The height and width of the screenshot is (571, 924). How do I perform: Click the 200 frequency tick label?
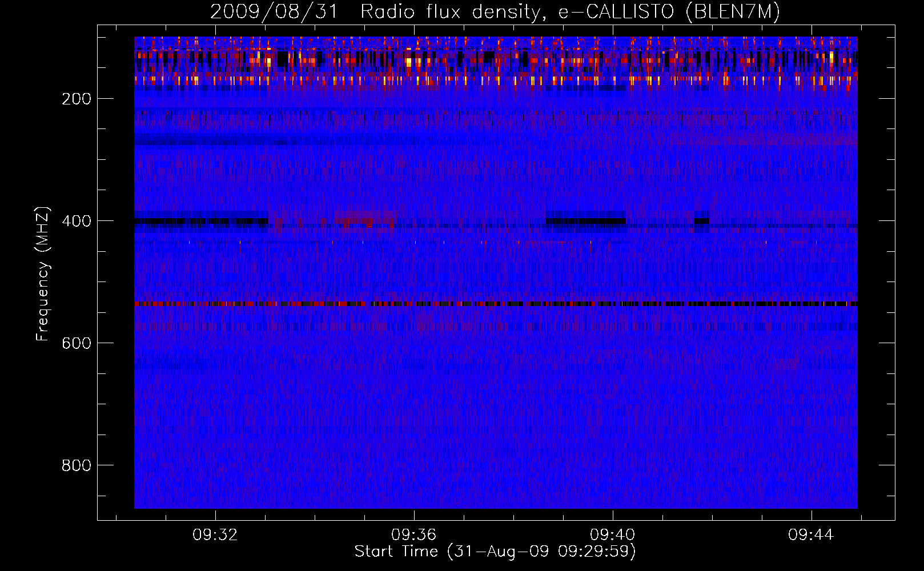point(77,99)
